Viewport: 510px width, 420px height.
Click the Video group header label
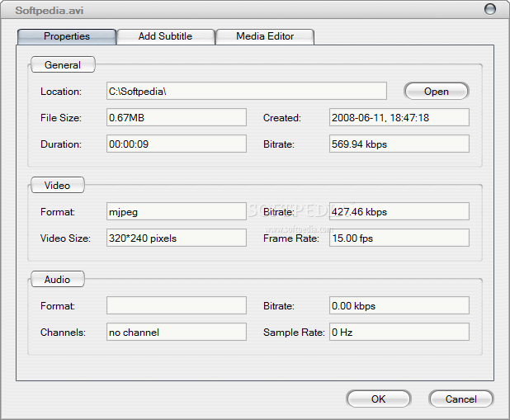(x=58, y=185)
